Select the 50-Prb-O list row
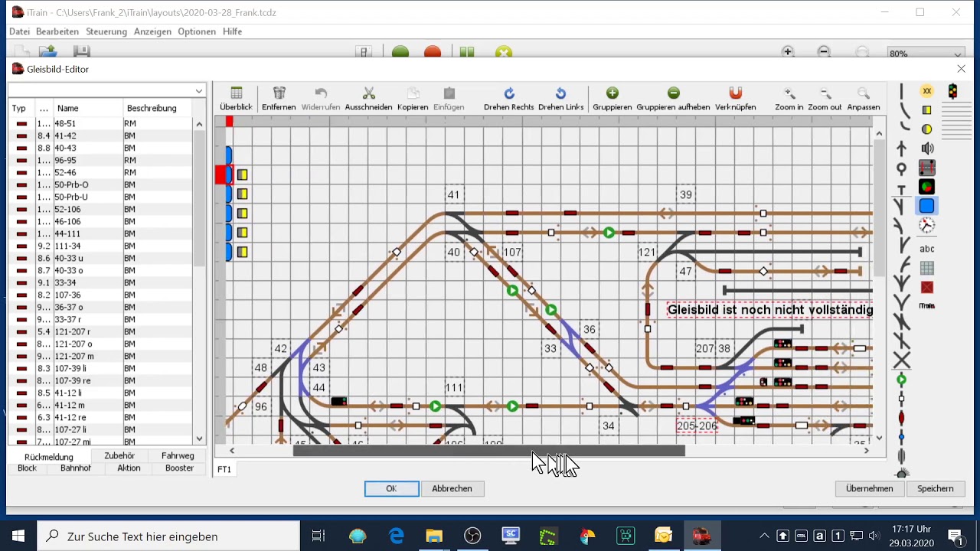Viewport: 980px width, 551px height. 100,184
